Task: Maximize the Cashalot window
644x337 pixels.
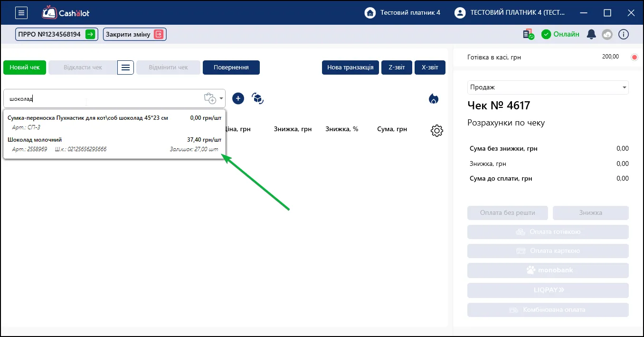Action: click(607, 13)
